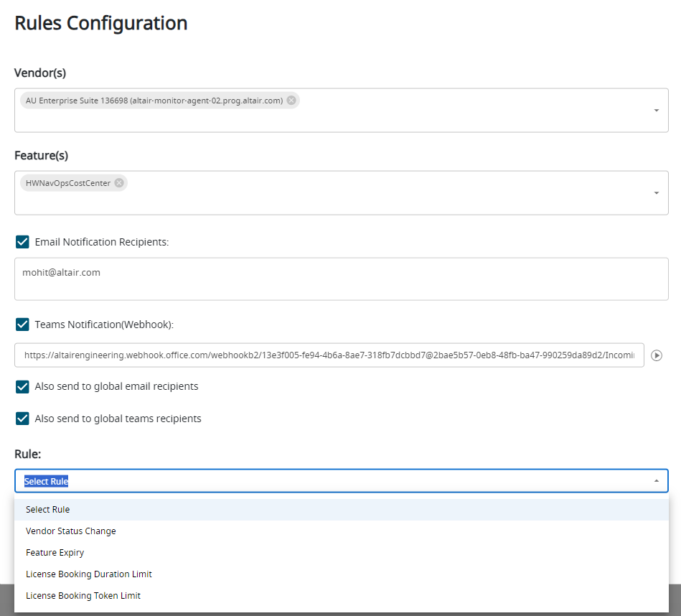Expand the Feature(s) dropdown arrow
681x616 pixels.
[x=656, y=193]
